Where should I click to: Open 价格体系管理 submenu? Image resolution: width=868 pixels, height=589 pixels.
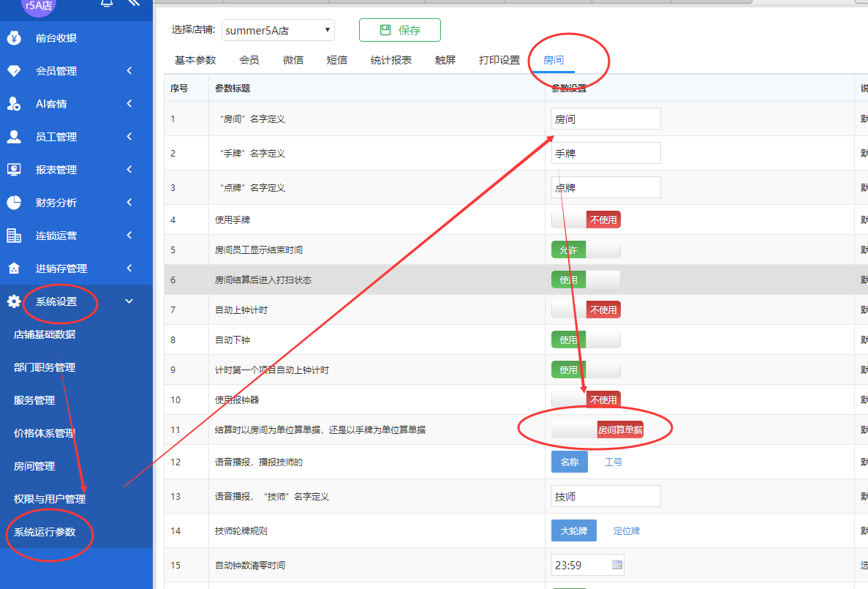coord(45,433)
